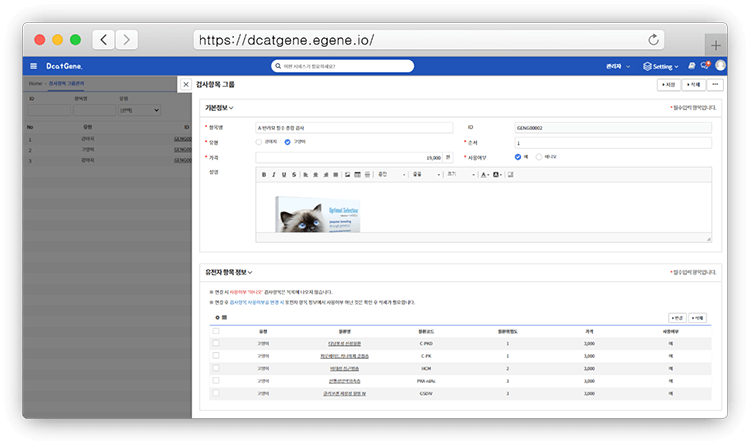Select the 강아지 radio button

(259, 142)
